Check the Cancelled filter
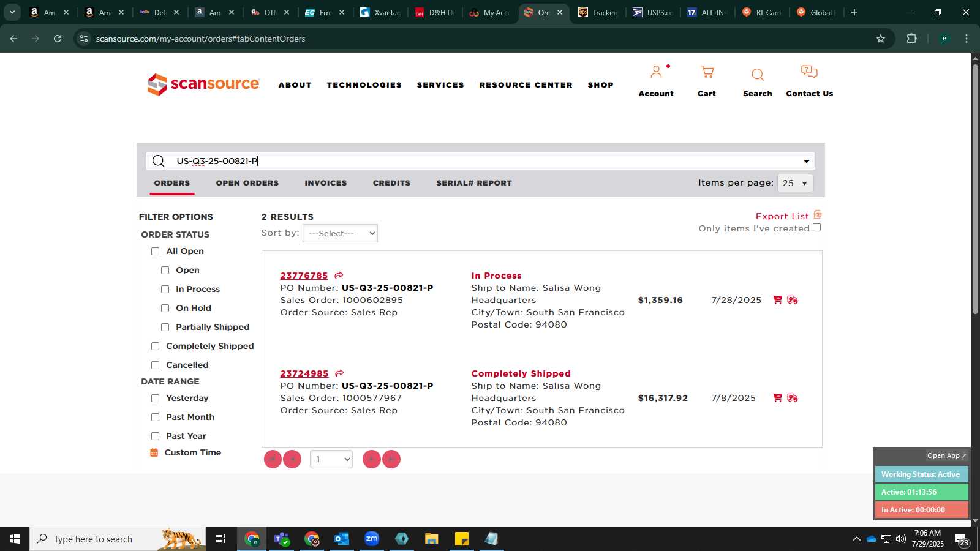The image size is (980, 551). (155, 365)
